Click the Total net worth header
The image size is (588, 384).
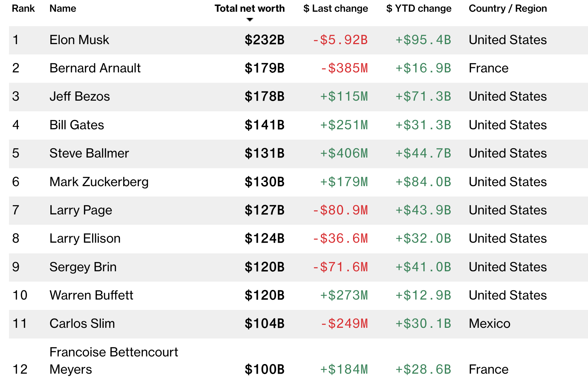249,8
